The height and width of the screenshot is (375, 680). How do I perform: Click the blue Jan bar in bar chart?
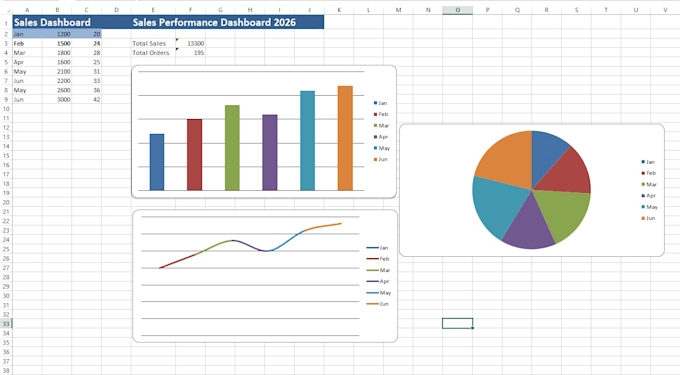click(x=157, y=162)
